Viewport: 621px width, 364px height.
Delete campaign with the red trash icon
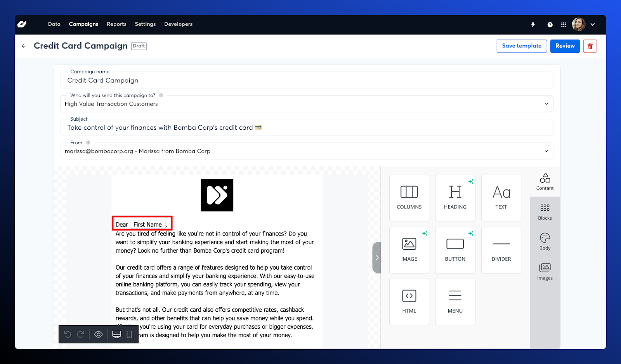click(x=590, y=46)
